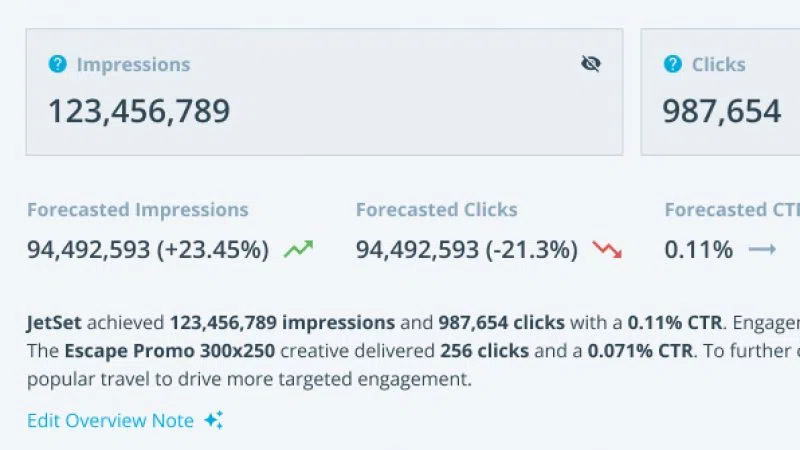Image resolution: width=800 pixels, height=450 pixels.
Task: Click the green upward trend arrow icon
Action: (298, 249)
